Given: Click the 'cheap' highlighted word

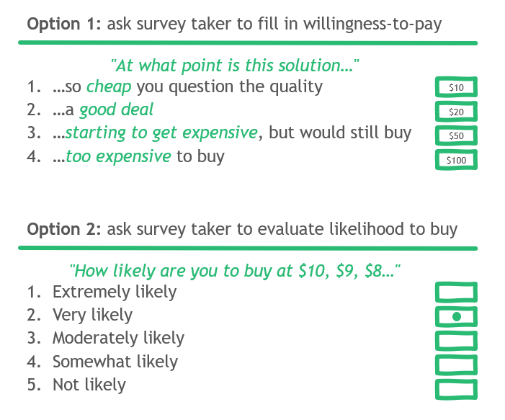Looking at the screenshot, I should [109, 87].
